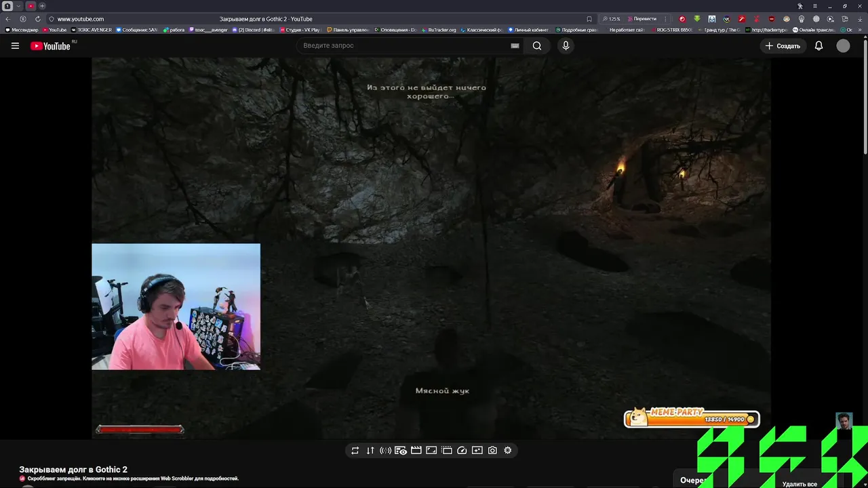Click the video player area to pause
This screenshot has height=488, width=868.
click(431, 248)
